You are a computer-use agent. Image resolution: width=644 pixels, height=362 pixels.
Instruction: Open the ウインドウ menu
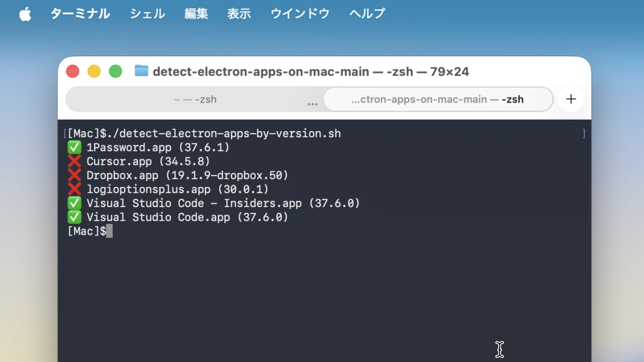coord(299,14)
